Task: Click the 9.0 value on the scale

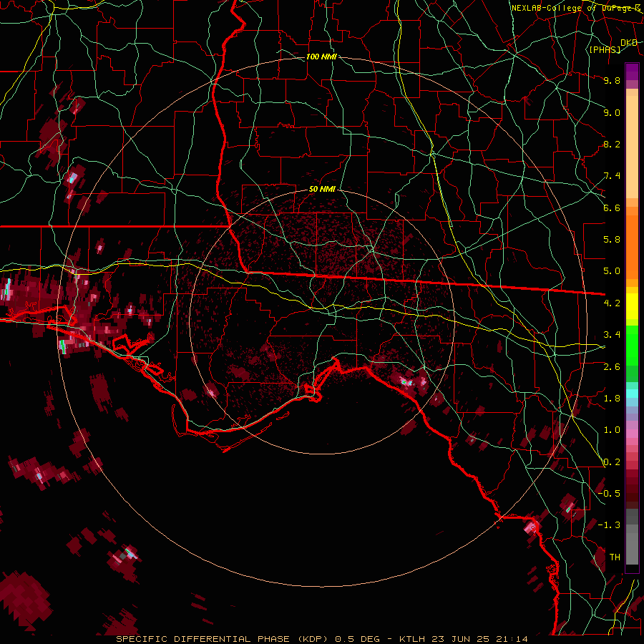Action: click(612, 112)
